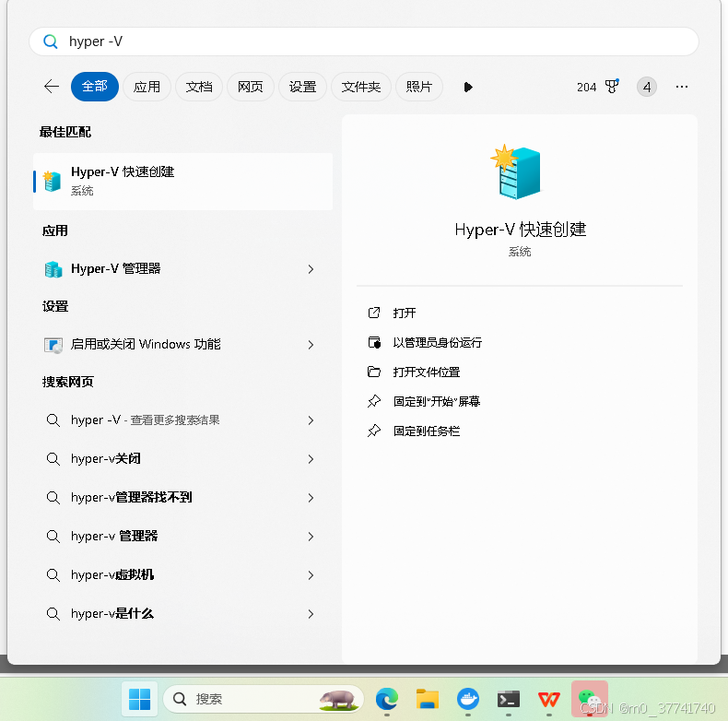The image size is (728, 721).
Task: Go back using the left arrow
Action: click(x=52, y=87)
